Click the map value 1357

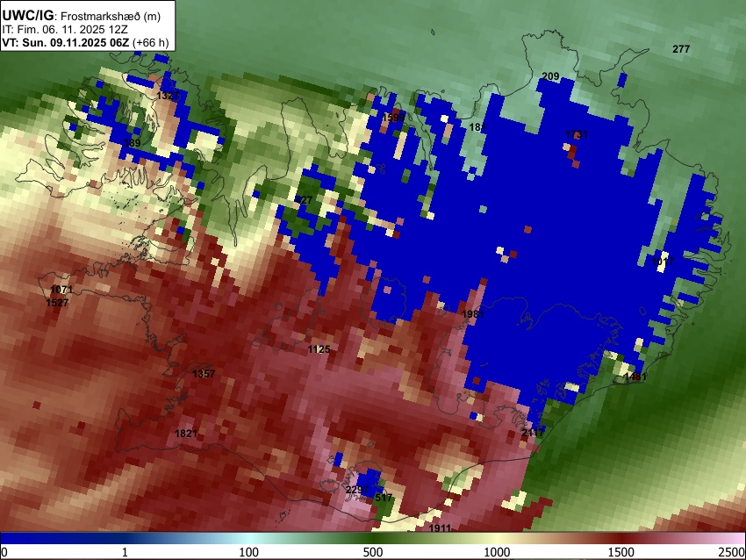pyautogui.click(x=204, y=374)
